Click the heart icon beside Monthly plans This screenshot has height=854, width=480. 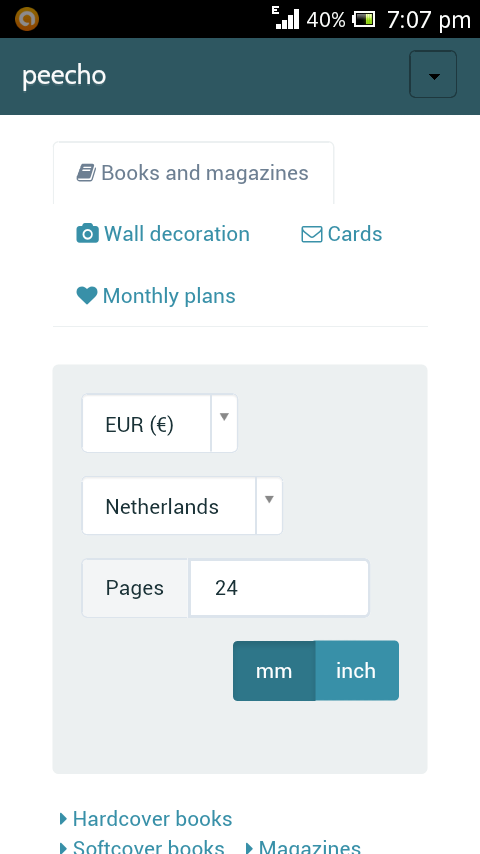(x=87, y=296)
